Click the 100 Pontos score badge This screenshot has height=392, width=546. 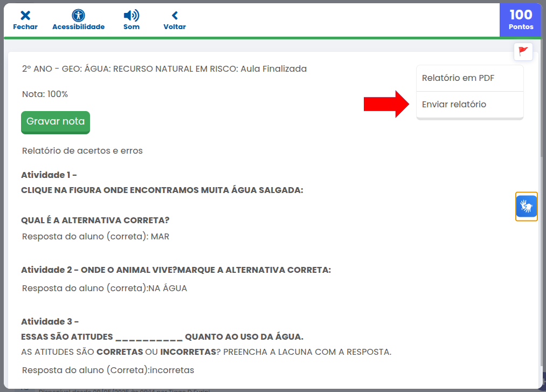tap(521, 19)
